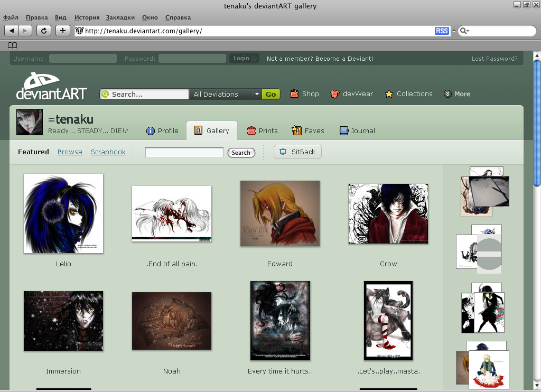This screenshot has width=541, height=392.
Task: Add bookmark with the plus button
Action: [x=62, y=31]
